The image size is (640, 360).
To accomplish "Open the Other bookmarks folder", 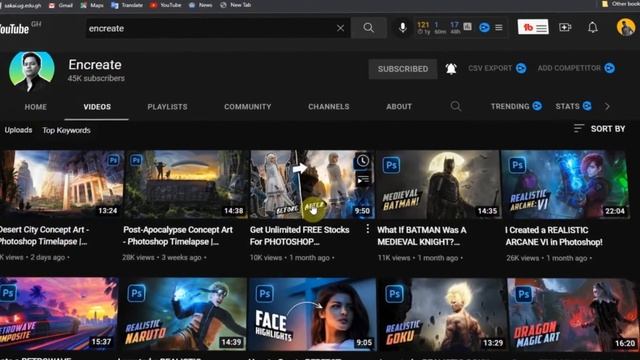I will (x=620, y=4).
